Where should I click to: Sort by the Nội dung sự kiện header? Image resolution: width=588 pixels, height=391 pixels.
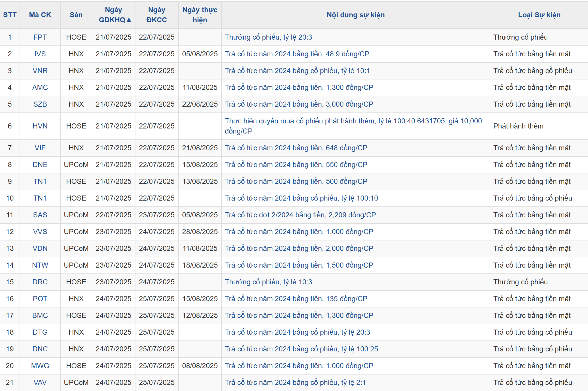click(x=355, y=15)
